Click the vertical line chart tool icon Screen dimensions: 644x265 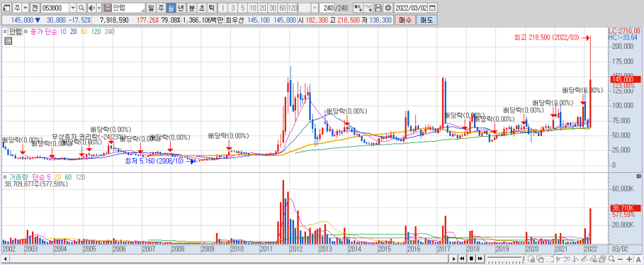(576, 259)
